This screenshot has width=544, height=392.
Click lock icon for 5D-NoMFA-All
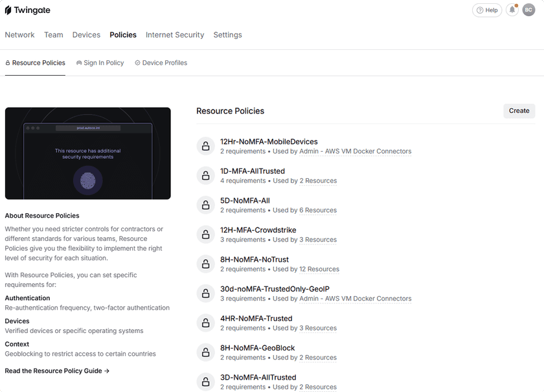(206, 205)
